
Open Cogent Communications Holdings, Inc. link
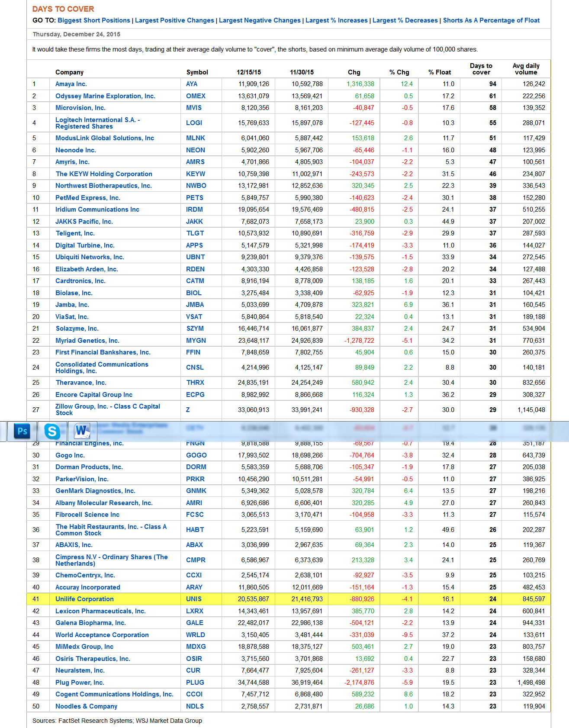pyautogui.click(x=114, y=694)
